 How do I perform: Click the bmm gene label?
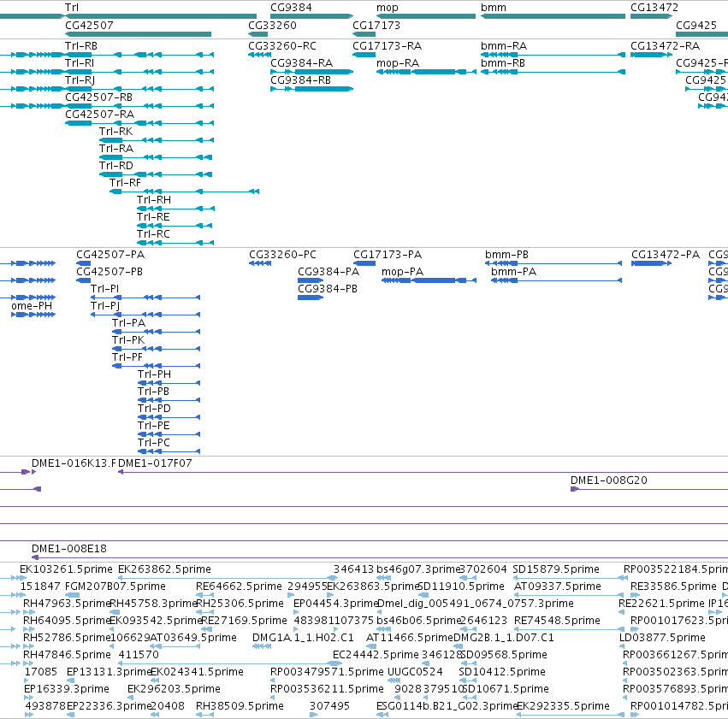tap(493, 8)
